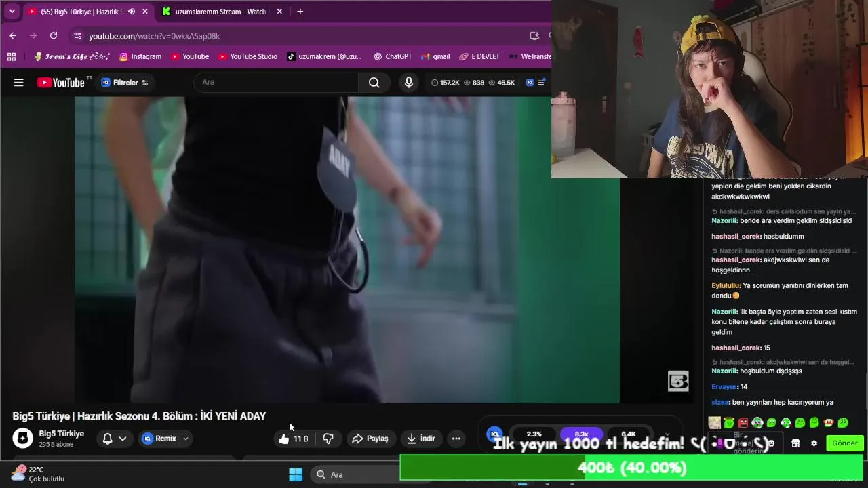Click the Ervayur username in chat
868x488 pixels.
[x=724, y=387]
